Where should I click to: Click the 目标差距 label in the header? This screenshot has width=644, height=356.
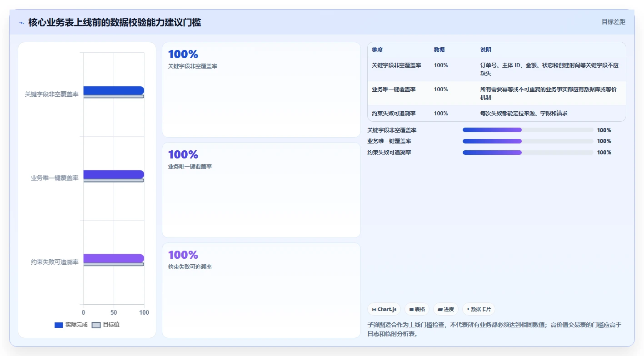coord(613,22)
